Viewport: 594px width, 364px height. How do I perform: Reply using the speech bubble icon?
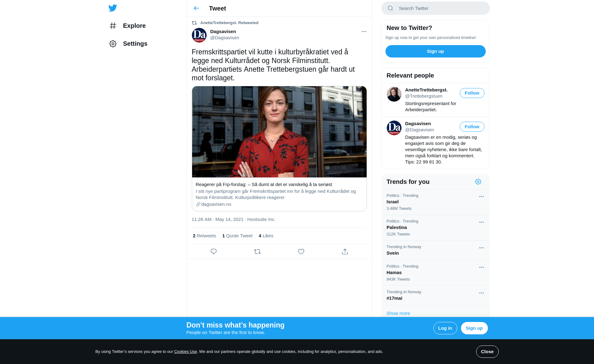pos(213,252)
